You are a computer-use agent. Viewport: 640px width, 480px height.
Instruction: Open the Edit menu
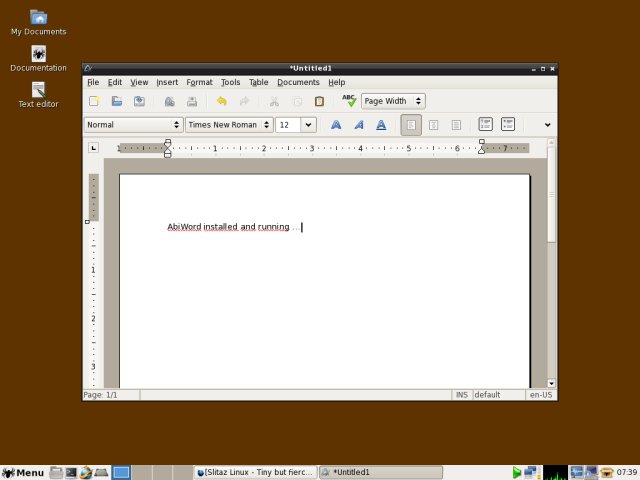[x=115, y=82]
